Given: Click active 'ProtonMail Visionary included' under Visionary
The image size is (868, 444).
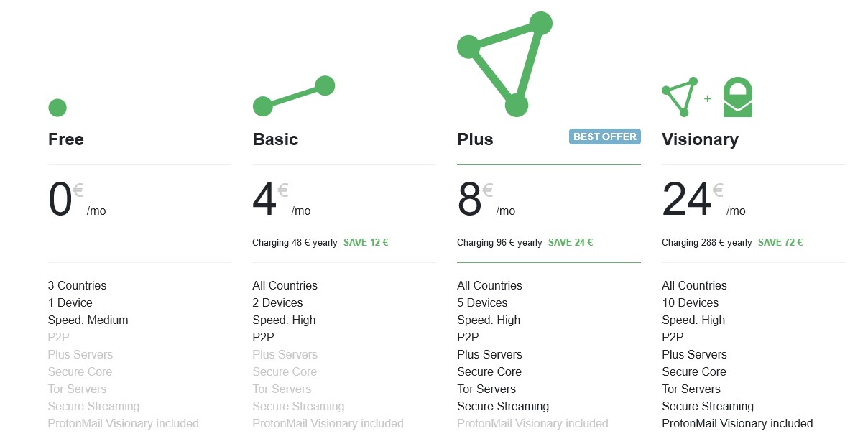Looking at the screenshot, I should point(737,423).
